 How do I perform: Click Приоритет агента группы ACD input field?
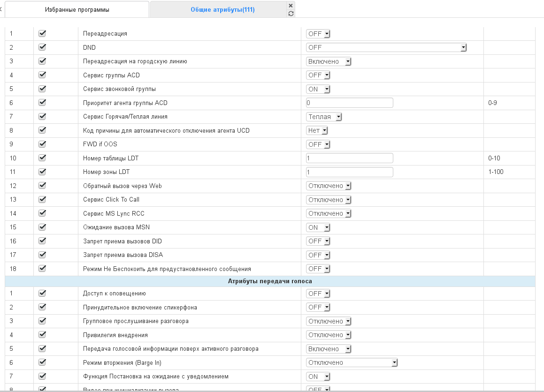pyautogui.click(x=349, y=103)
